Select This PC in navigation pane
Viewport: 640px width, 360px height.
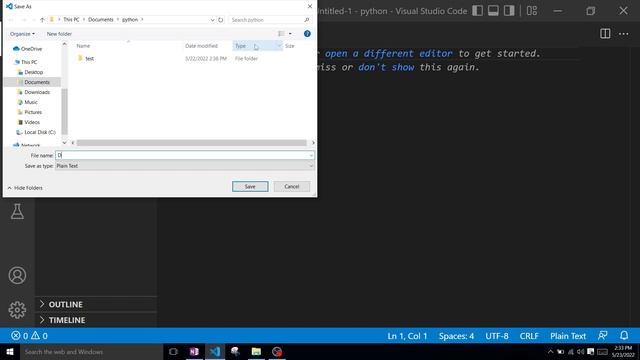click(x=29, y=62)
